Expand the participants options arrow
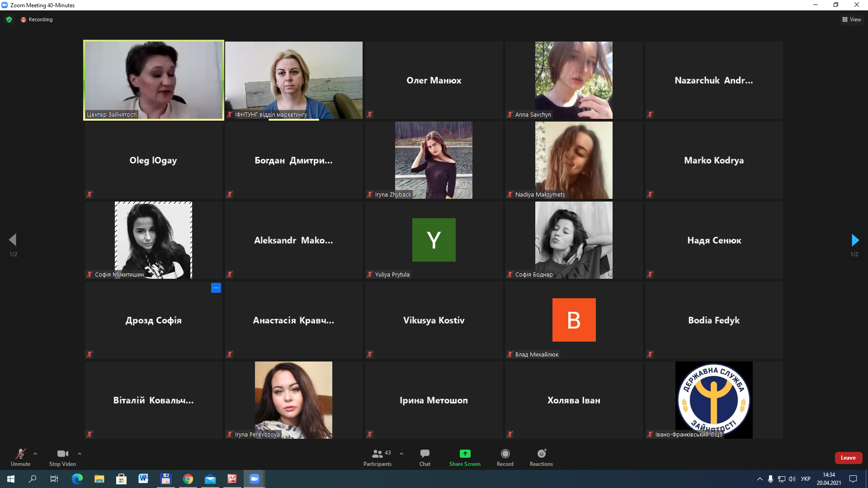The width and height of the screenshot is (868, 488). point(401,454)
